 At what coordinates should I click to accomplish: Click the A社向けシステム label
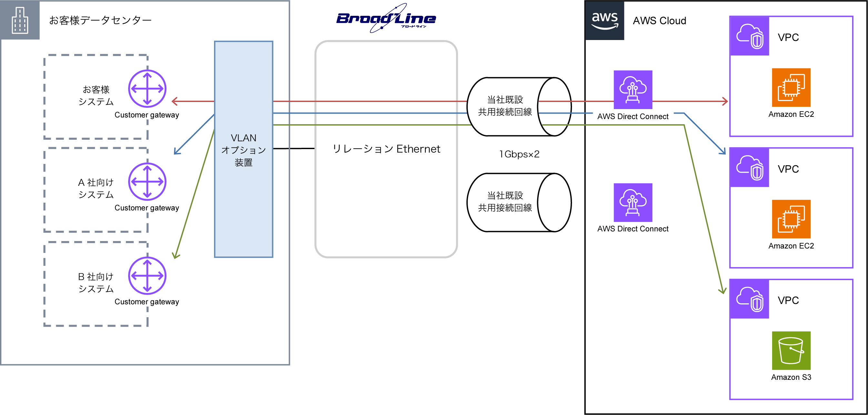click(x=96, y=189)
